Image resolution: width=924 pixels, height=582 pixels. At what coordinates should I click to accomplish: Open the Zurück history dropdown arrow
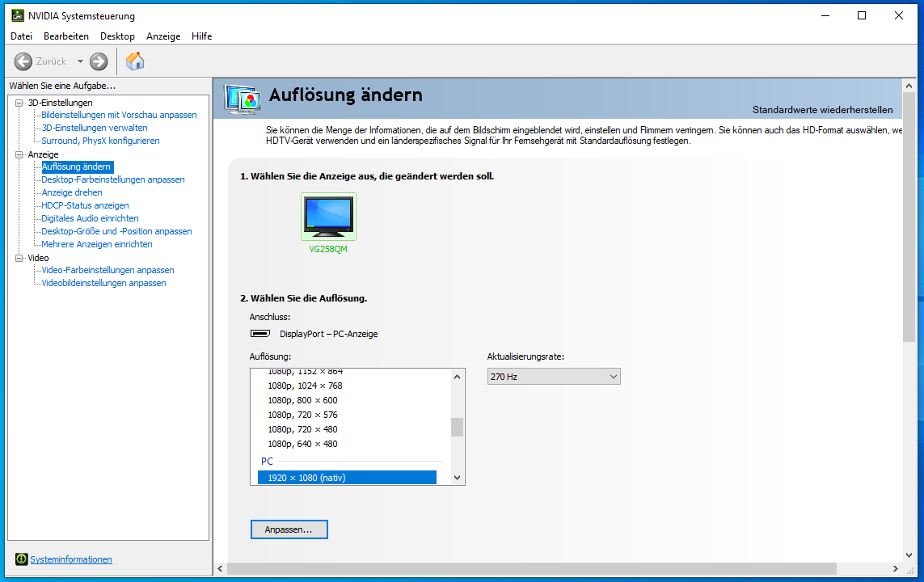point(80,61)
